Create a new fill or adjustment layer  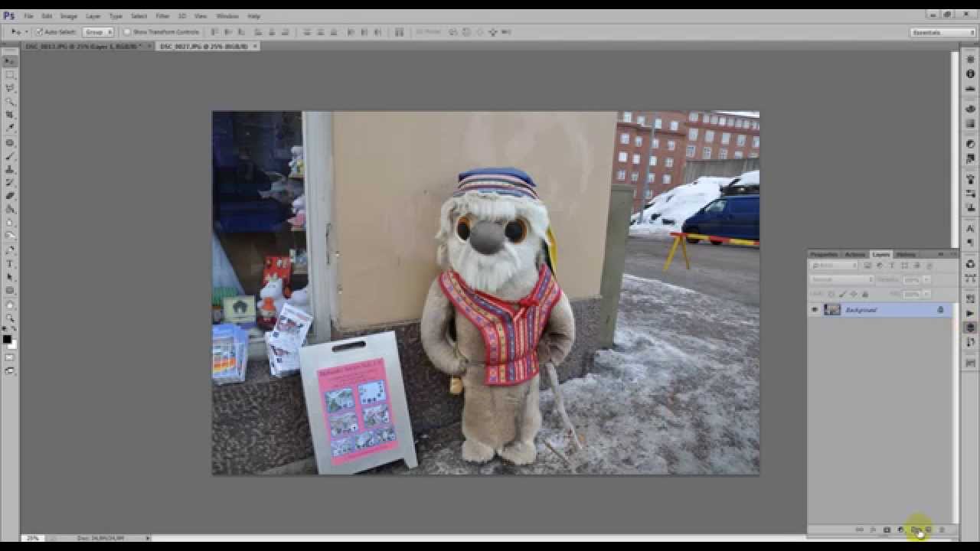click(900, 530)
